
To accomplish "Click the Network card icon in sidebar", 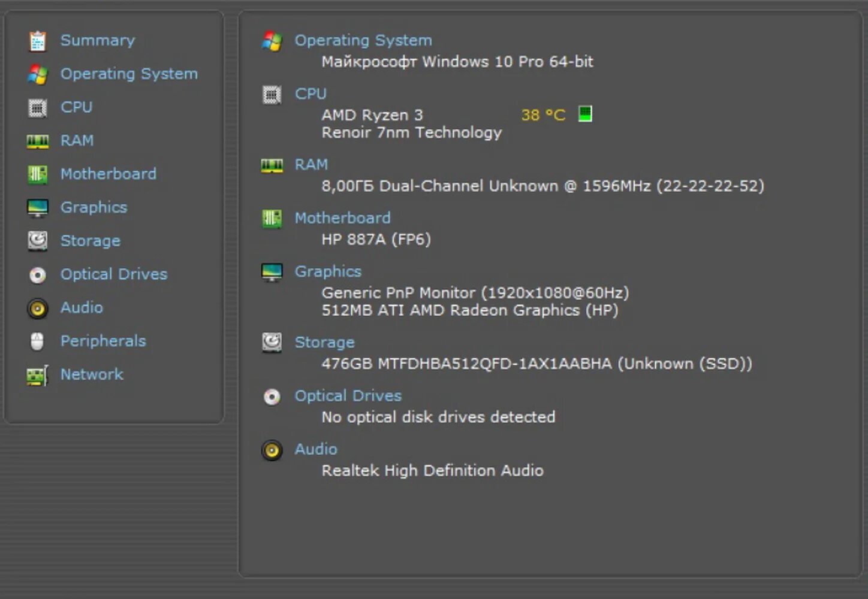I will pyautogui.click(x=37, y=376).
